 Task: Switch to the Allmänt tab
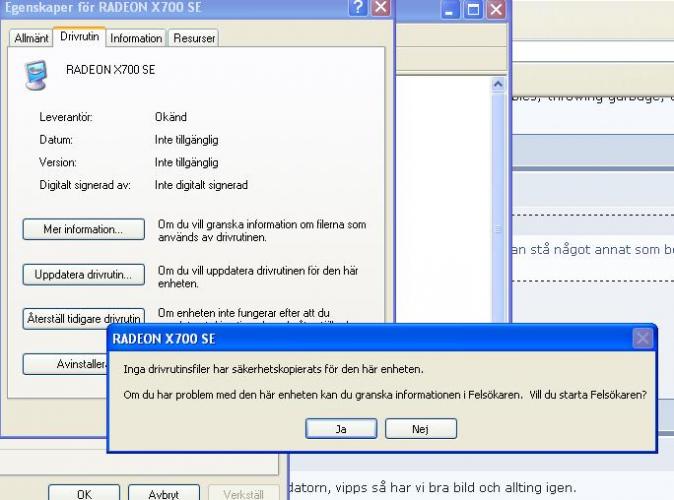pyautogui.click(x=31, y=38)
